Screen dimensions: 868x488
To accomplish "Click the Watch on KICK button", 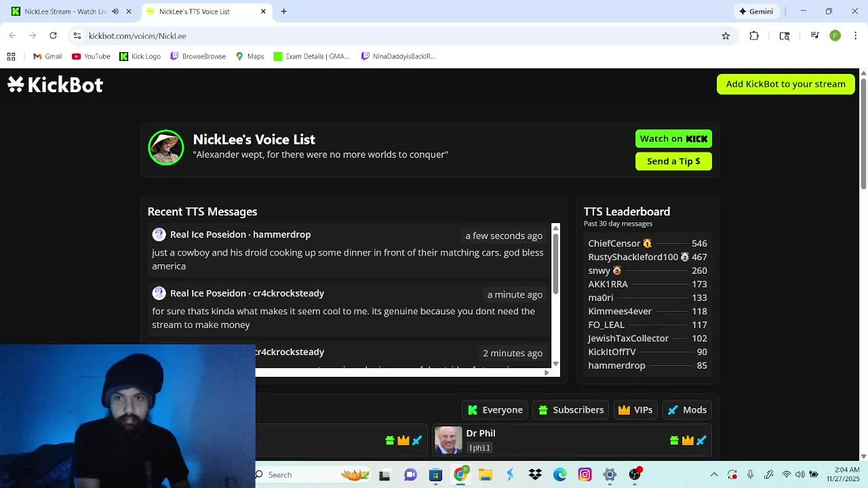I will [x=673, y=138].
